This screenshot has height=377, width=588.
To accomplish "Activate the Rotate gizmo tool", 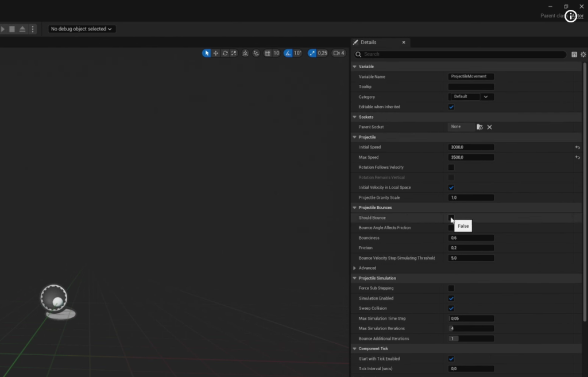I will pos(225,53).
